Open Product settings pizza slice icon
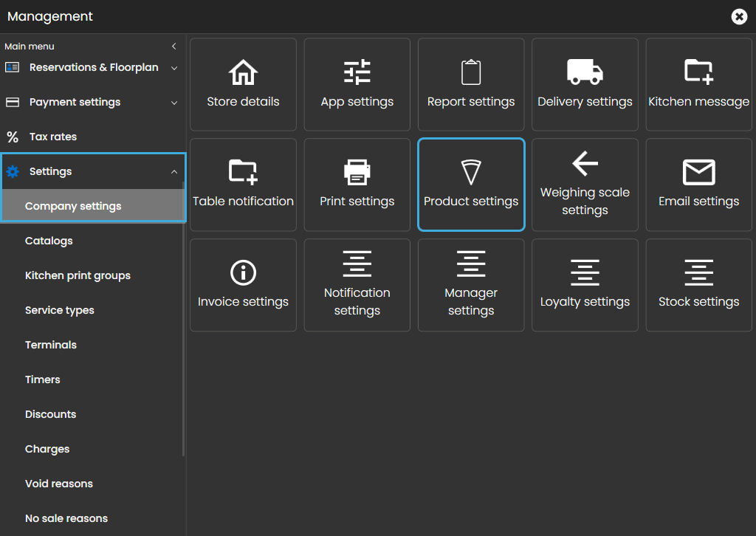The width and height of the screenshot is (756, 536). (x=471, y=172)
